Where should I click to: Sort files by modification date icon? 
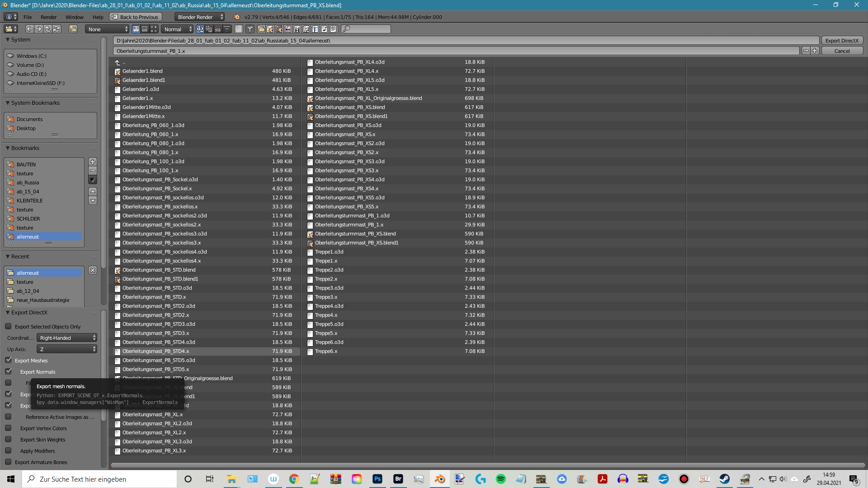218,29
